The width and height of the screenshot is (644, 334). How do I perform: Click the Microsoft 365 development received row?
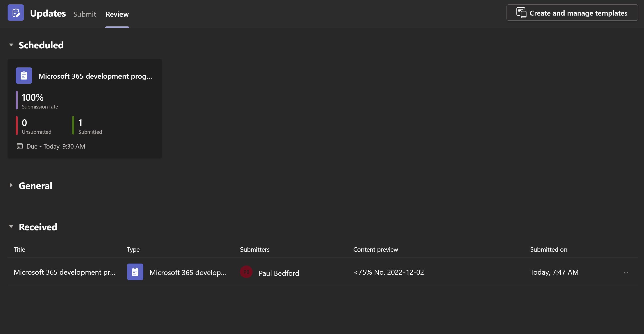tap(322, 272)
